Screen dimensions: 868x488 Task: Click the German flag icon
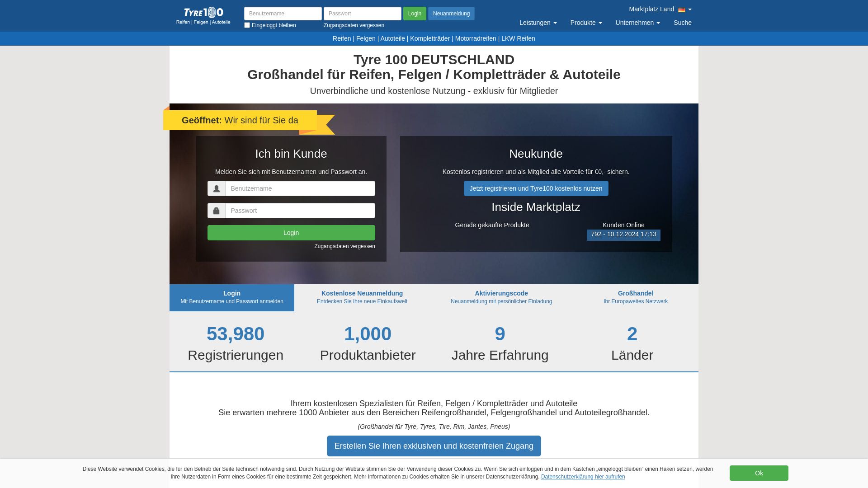tap(682, 9)
